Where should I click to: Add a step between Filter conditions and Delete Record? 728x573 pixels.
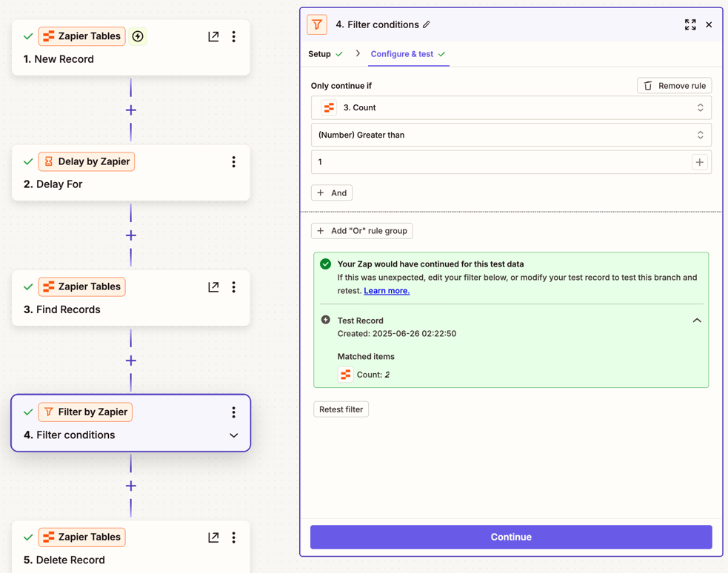pos(131,486)
